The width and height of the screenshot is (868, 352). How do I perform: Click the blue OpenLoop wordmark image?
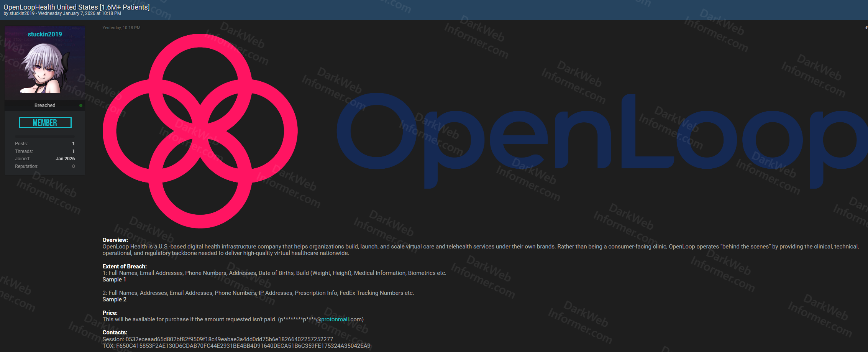[x=602, y=141]
